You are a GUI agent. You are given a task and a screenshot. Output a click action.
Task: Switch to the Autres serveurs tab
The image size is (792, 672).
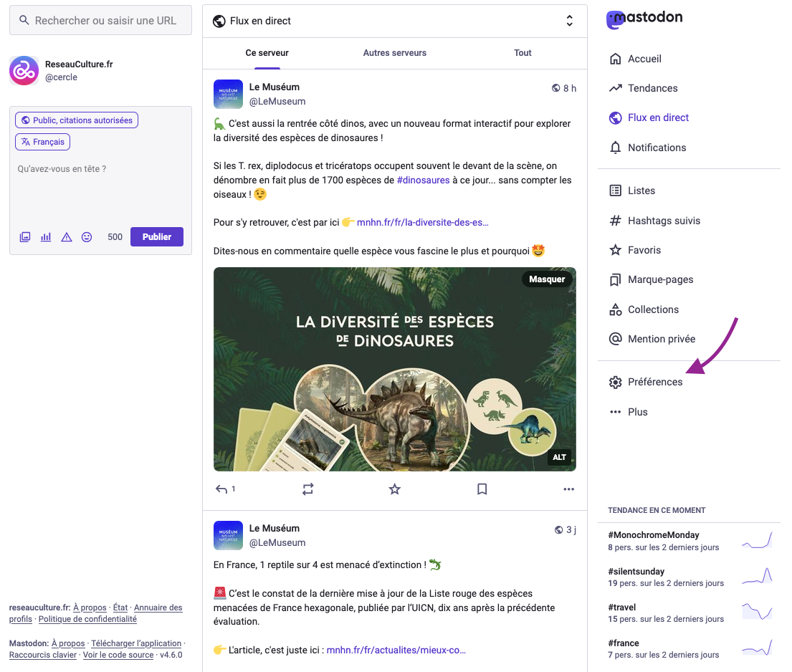394,53
